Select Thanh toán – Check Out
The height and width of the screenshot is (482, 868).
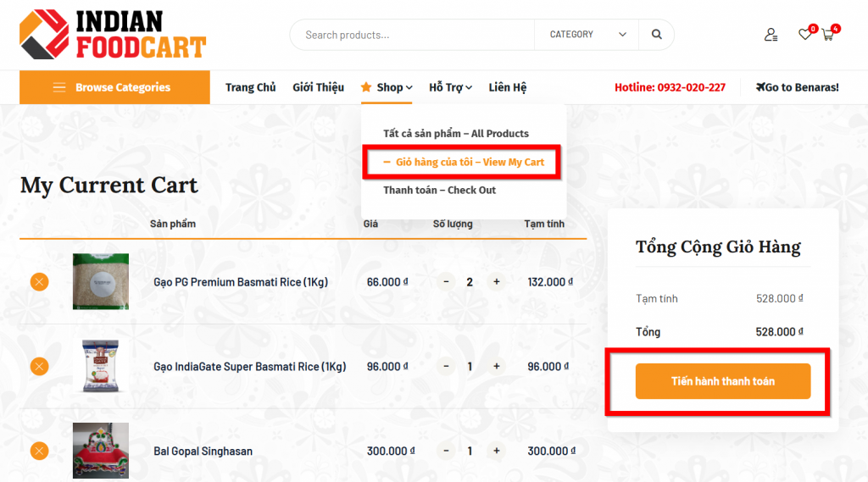coord(440,191)
